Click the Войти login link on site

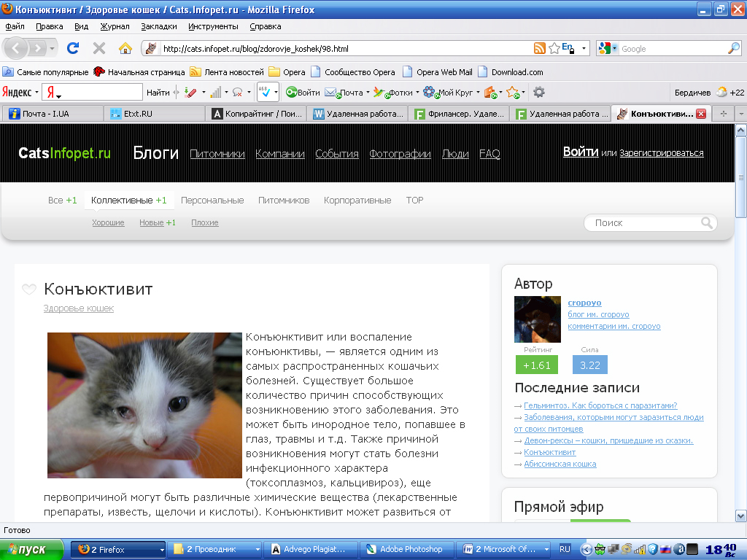(580, 152)
